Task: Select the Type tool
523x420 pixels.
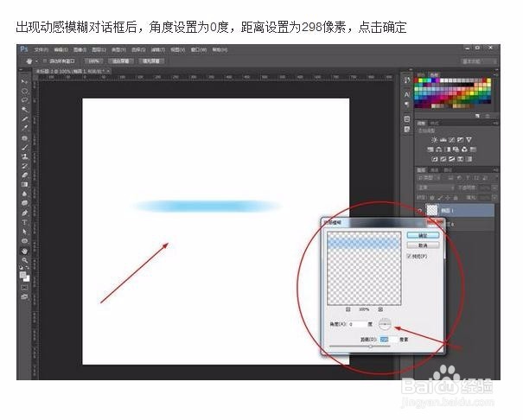Action: [x=24, y=222]
